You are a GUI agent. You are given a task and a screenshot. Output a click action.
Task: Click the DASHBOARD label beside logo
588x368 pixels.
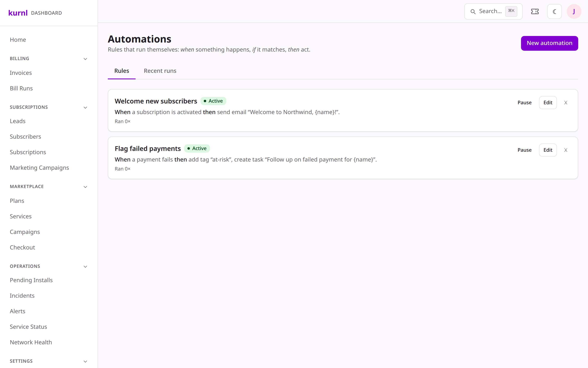46,13
